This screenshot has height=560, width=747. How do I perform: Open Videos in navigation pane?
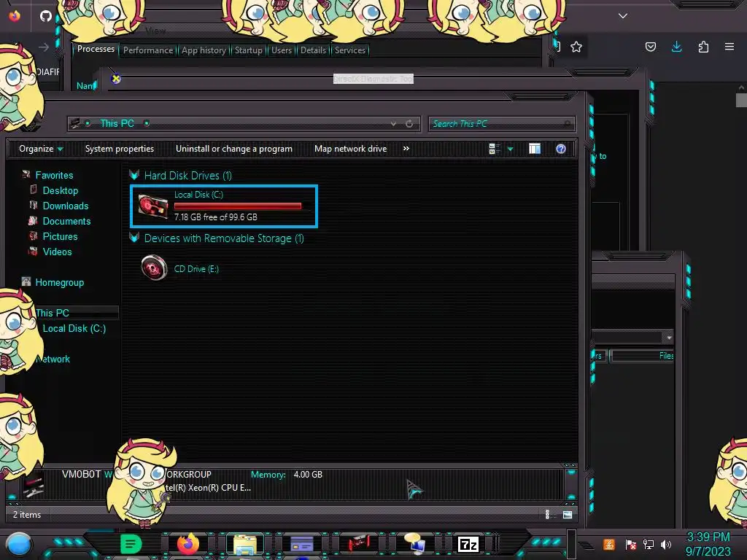pos(57,252)
